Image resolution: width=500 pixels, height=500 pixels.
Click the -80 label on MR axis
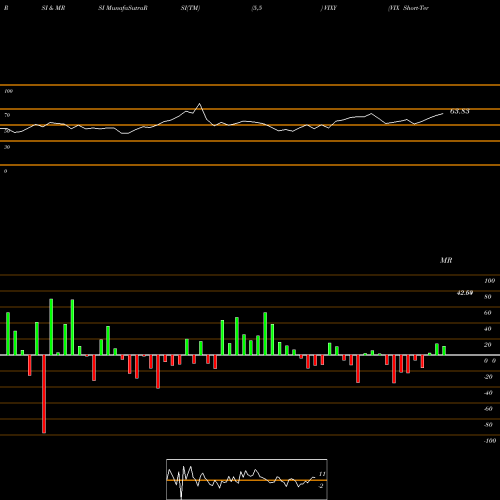(488, 425)
